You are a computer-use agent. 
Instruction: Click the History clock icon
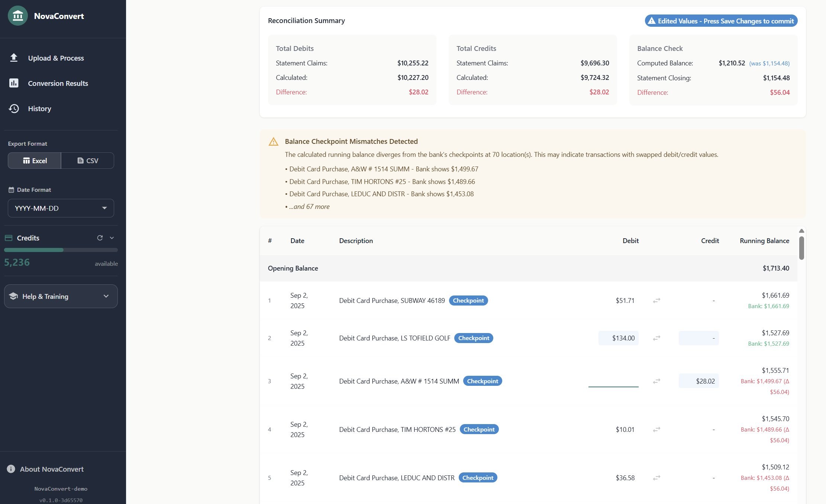click(x=14, y=109)
